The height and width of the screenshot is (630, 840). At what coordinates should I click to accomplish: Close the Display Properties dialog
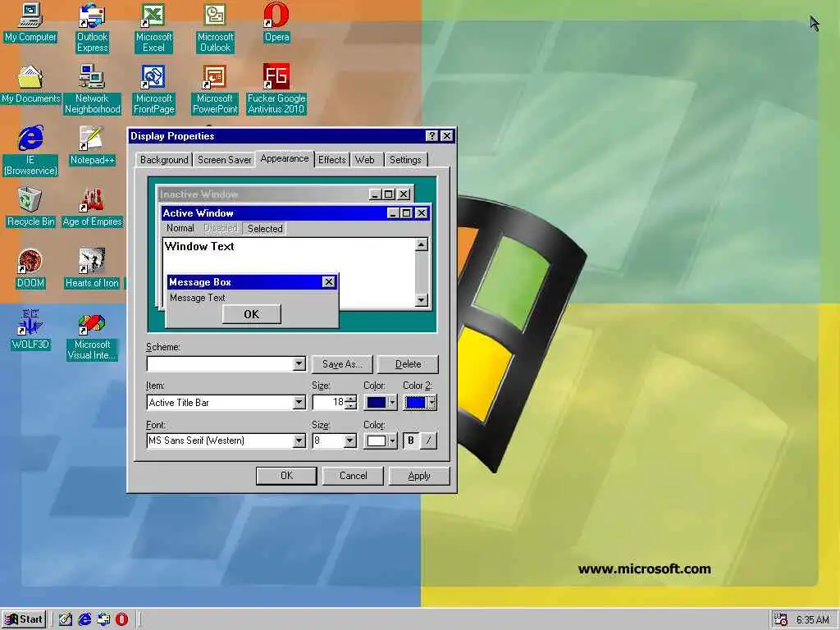[447, 136]
